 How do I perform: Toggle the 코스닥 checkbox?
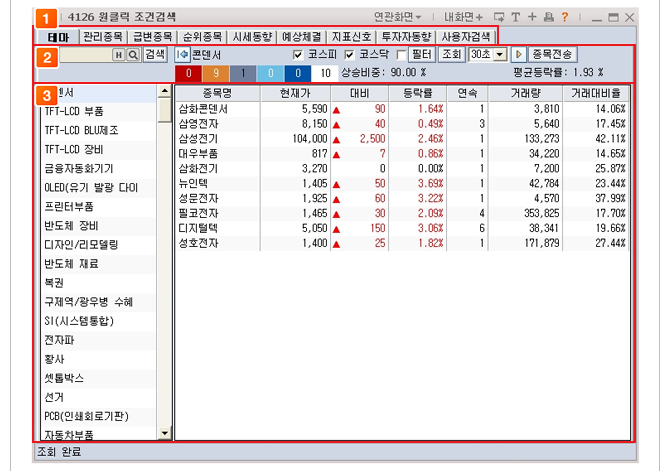[x=350, y=55]
